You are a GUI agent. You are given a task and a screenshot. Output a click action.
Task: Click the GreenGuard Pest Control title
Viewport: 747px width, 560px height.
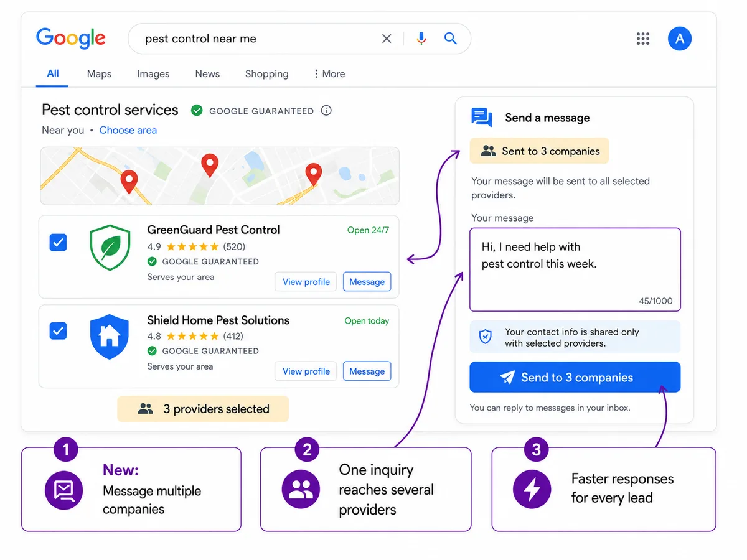(214, 230)
